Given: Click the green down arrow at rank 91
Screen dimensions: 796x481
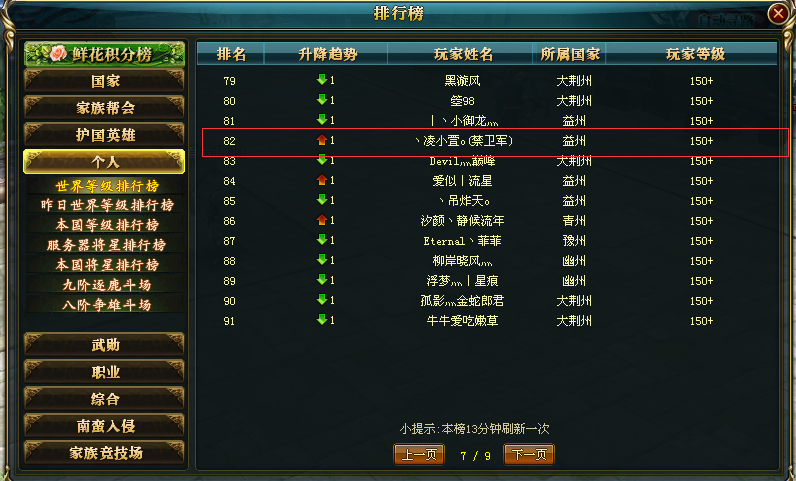Looking at the screenshot, I should [321, 320].
